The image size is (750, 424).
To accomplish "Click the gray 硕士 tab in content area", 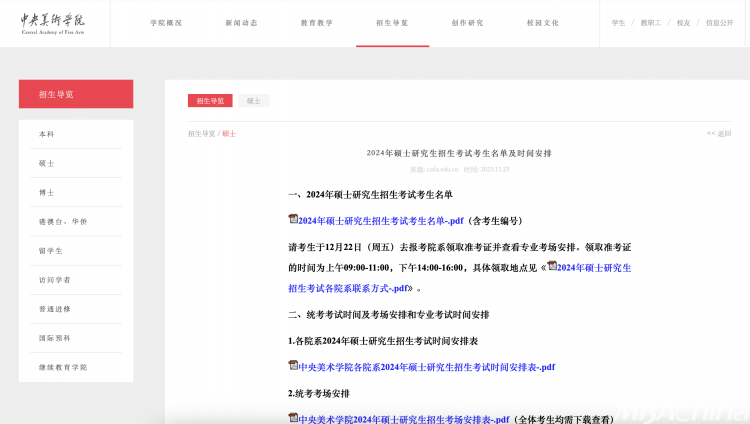I will [254, 100].
